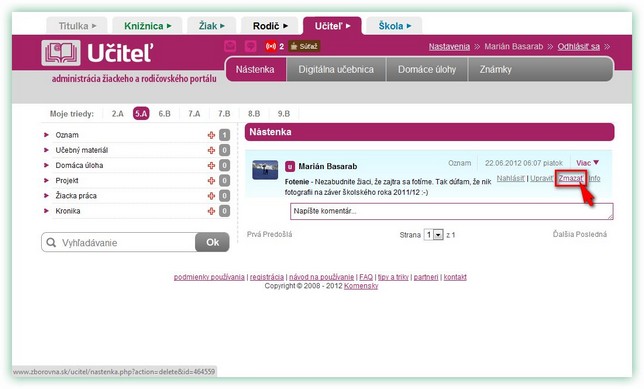Open the Komensky copyright link
This screenshot has width=644, height=389.
[361, 286]
